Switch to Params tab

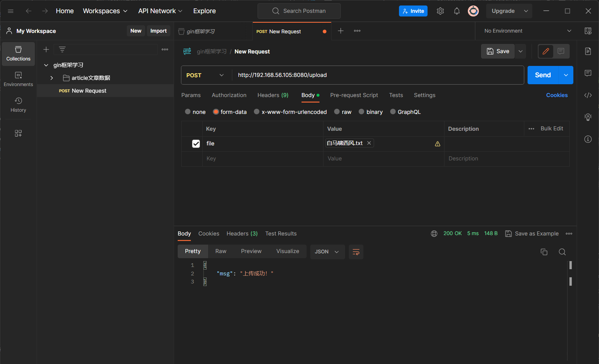click(x=191, y=95)
